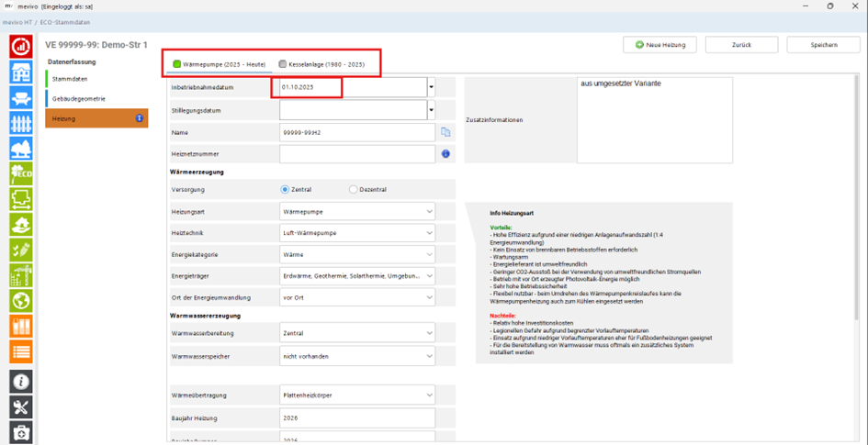Open the wrench and screwdriver tools icon
868x445 pixels.
coord(21,406)
